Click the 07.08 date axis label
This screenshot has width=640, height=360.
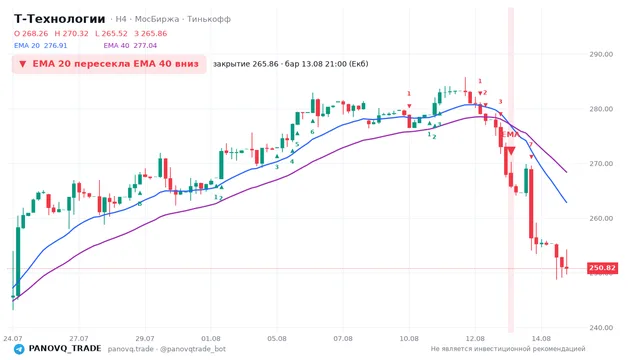pos(343,338)
